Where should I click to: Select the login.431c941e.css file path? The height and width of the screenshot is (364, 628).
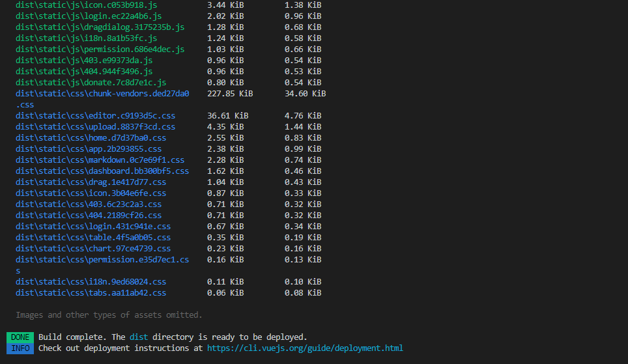(93, 227)
